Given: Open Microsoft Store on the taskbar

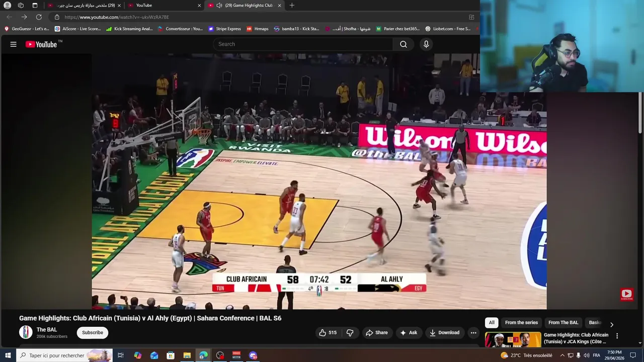Looking at the screenshot, I should point(171,355).
